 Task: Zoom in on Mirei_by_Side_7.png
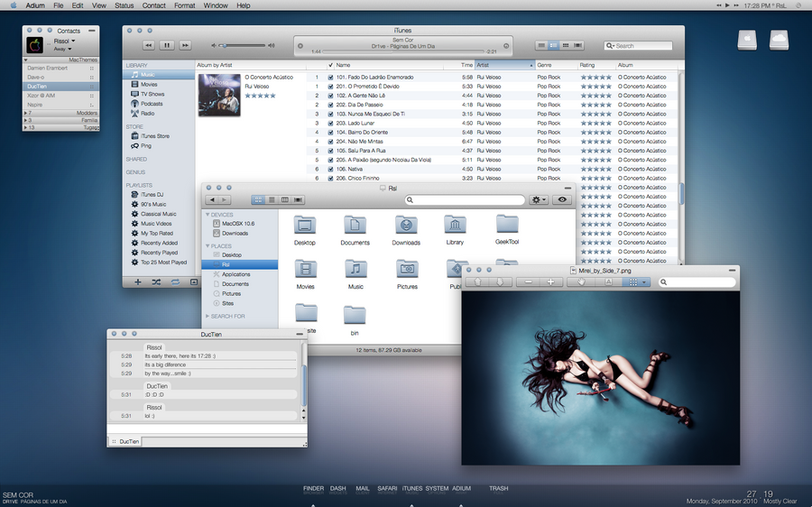[x=550, y=282]
